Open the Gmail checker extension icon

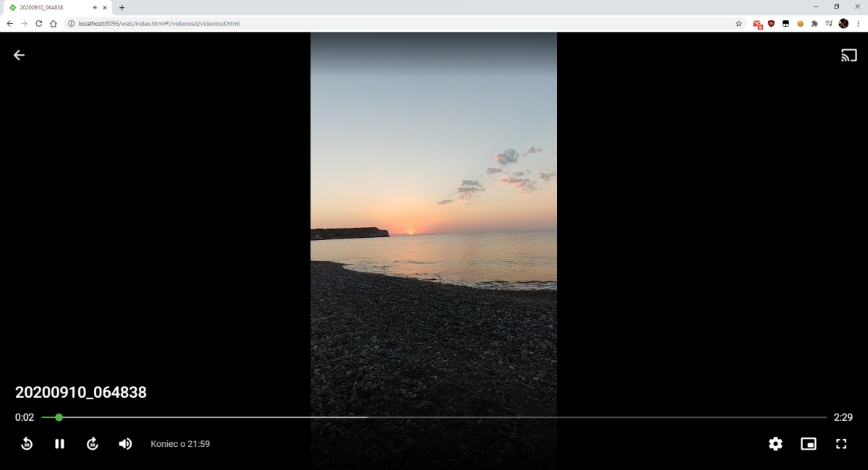pos(757,24)
